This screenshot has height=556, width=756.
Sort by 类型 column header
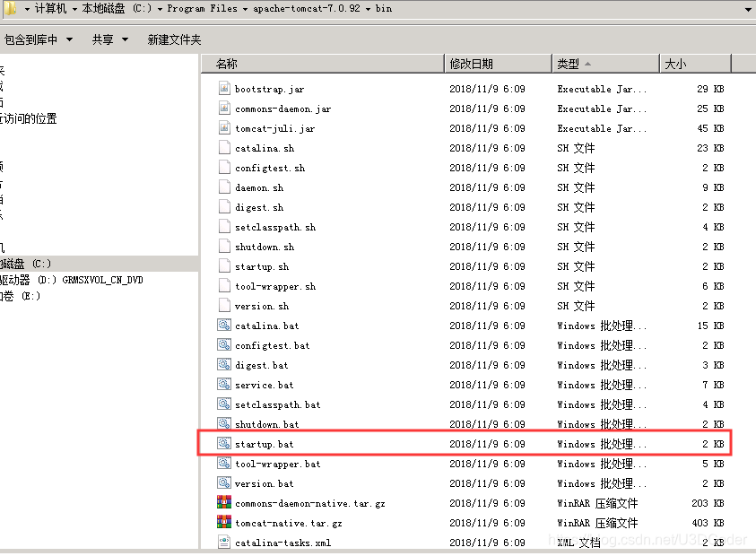[605, 64]
